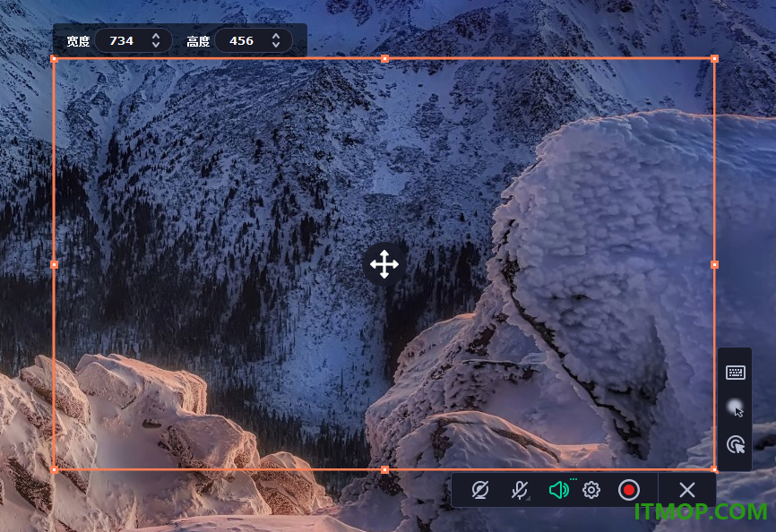Image resolution: width=776 pixels, height=532 pixels.
Task: Click the left-middle selection handle
Action: click(55, 264)
